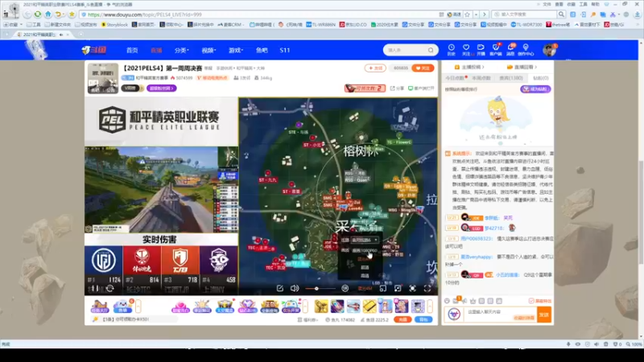Open the Storyblock bookmark
The image size is (644, 362).
pyautogui.click(x=114, y=25)
